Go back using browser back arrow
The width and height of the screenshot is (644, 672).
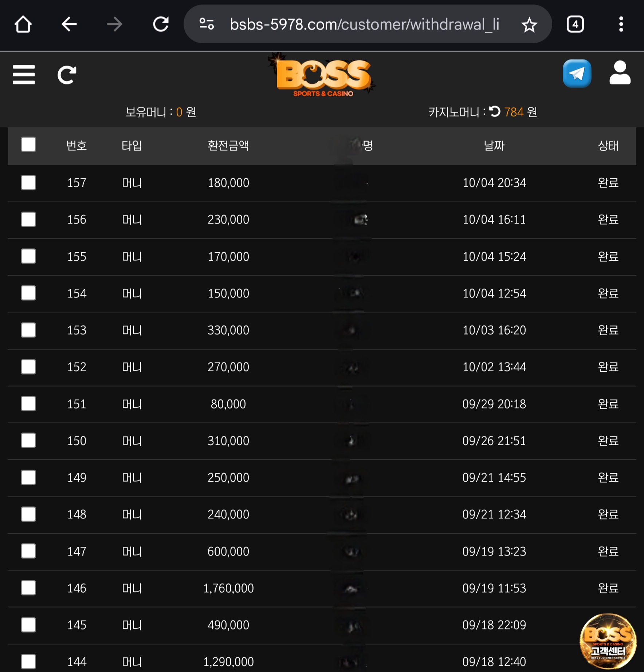(x=69, y=25)
